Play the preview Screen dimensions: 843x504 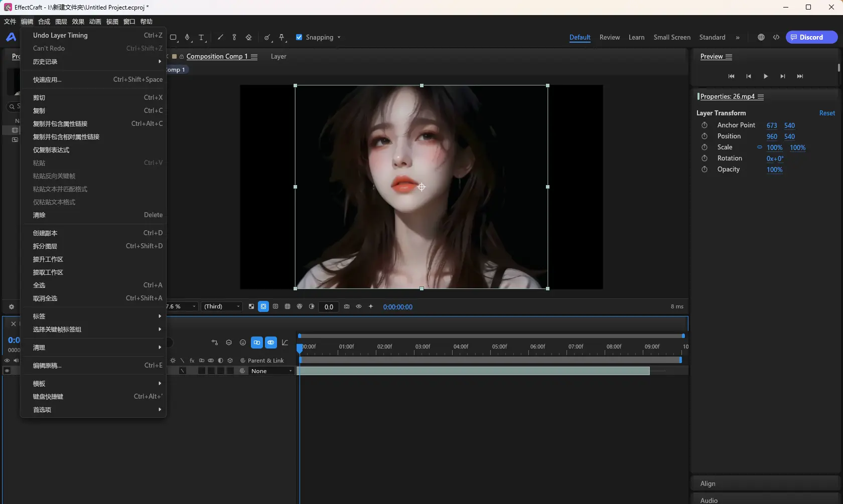click(x=766, y=76)
